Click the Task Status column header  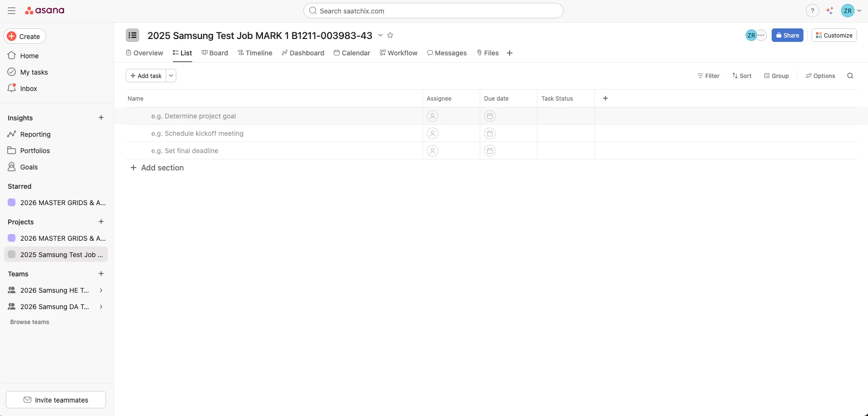pyautogui.click(x=566, y=98)
